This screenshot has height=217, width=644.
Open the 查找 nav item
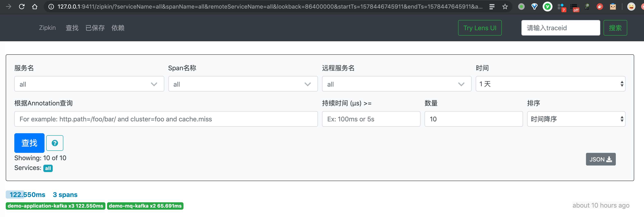[72, 28]
